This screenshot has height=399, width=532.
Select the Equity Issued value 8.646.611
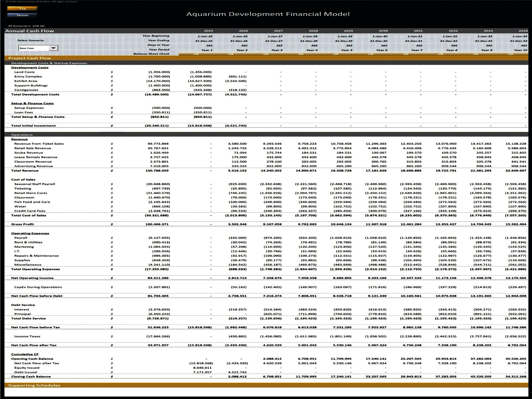point(202,368)
